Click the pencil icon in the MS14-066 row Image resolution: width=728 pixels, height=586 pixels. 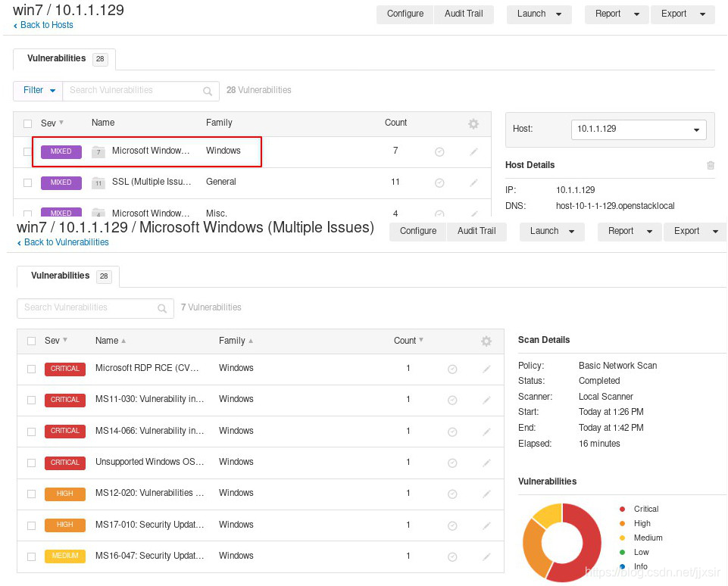point(486,432)
